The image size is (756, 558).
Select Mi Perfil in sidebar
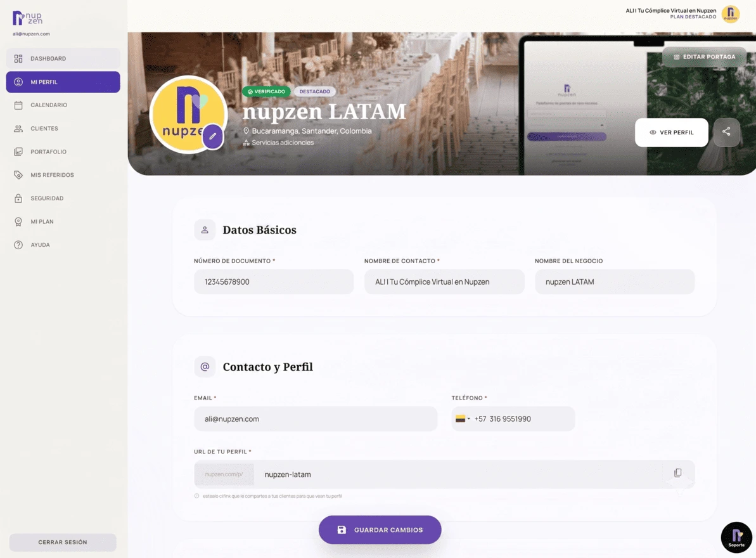coord(63,82)
